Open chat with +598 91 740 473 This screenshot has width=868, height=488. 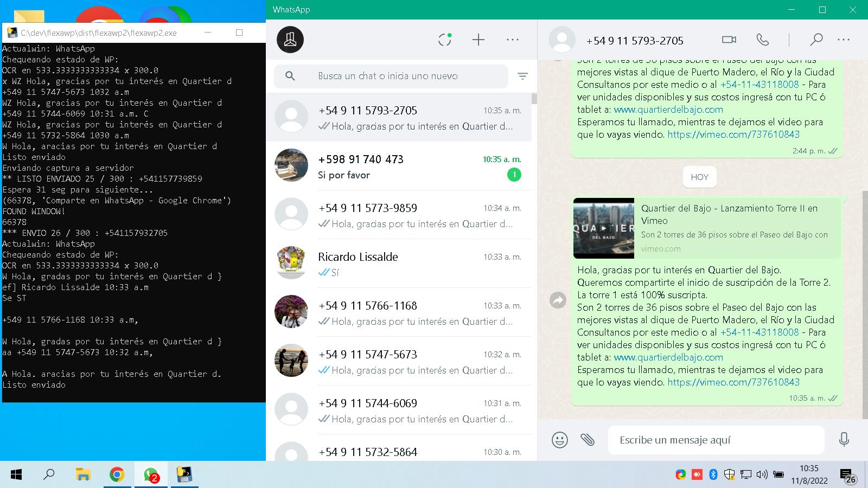point(399,166)
